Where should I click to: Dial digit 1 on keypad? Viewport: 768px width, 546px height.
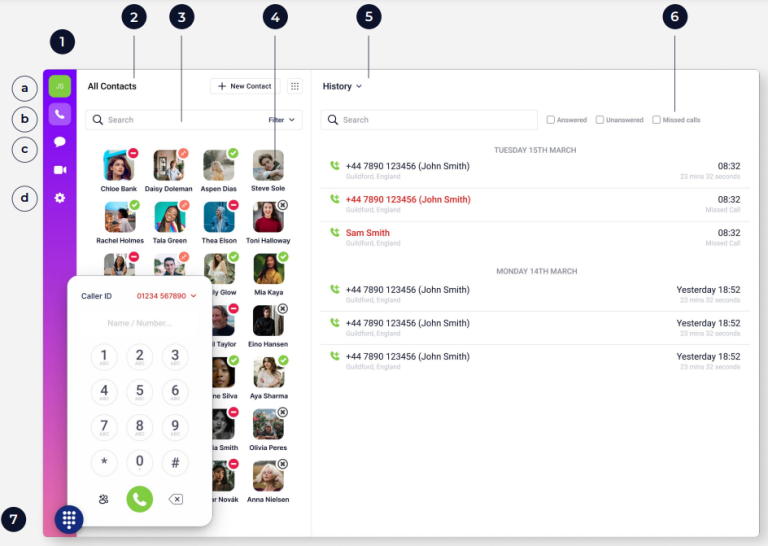[104, 356]
